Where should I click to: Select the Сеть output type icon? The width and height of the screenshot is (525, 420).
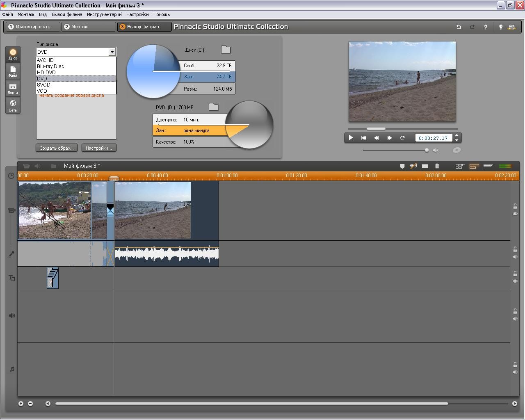13,106
